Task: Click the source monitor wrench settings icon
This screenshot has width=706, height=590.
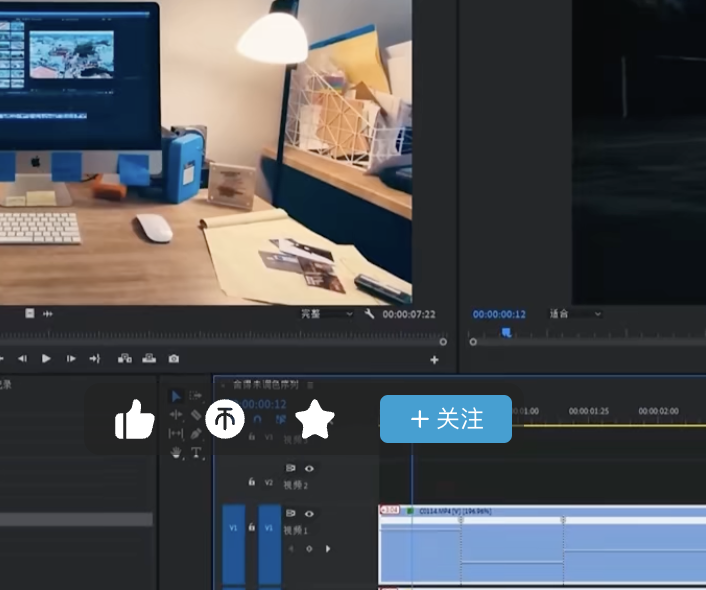Action: pos(369,313)
